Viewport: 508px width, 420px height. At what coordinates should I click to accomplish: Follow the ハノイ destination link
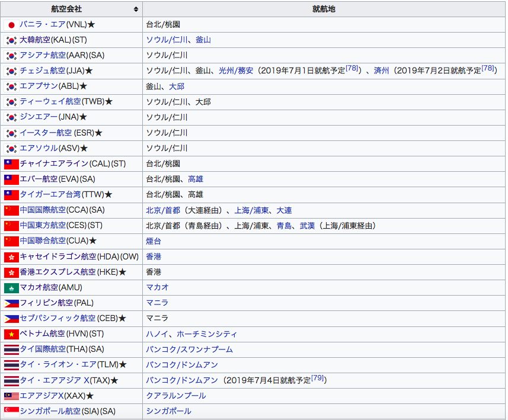click(x=157, y=334)
